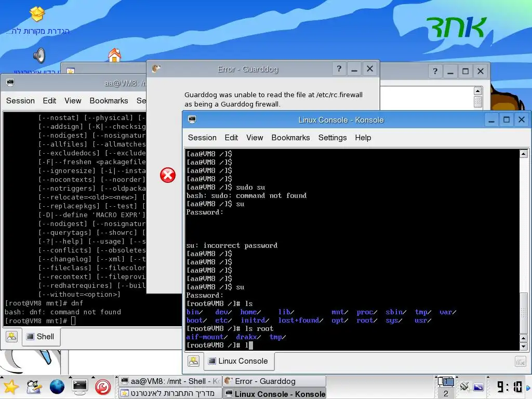Click the scroll handle in the background window

click(478, 101)
